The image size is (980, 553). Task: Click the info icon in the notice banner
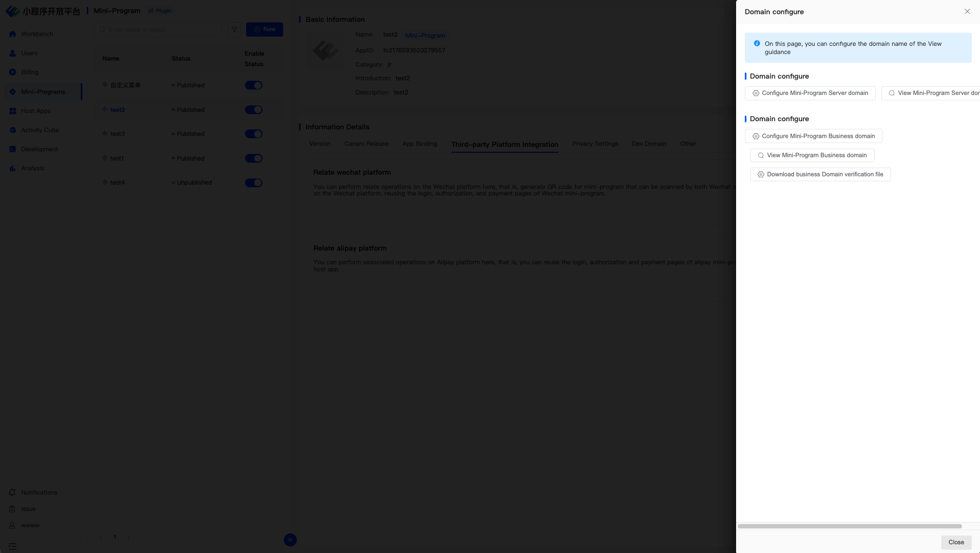point(757,44)
